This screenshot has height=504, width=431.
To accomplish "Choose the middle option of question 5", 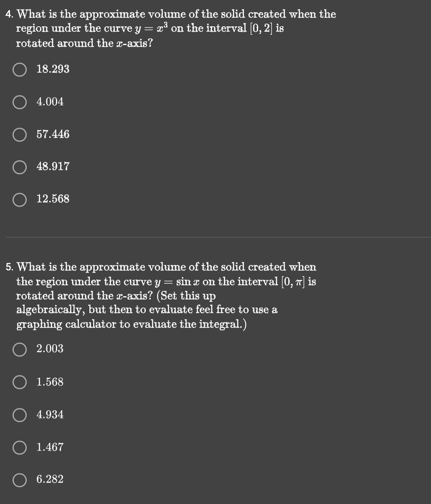I will [19, 415].
